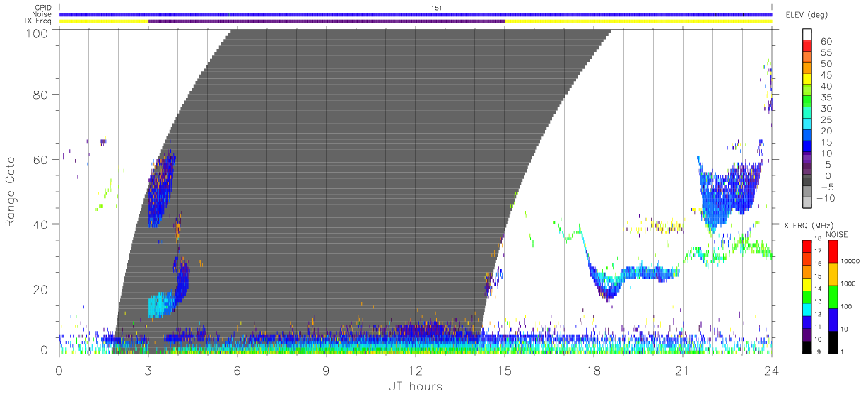Click the cyan echo patch near gate 15

[x=160, y=305]
